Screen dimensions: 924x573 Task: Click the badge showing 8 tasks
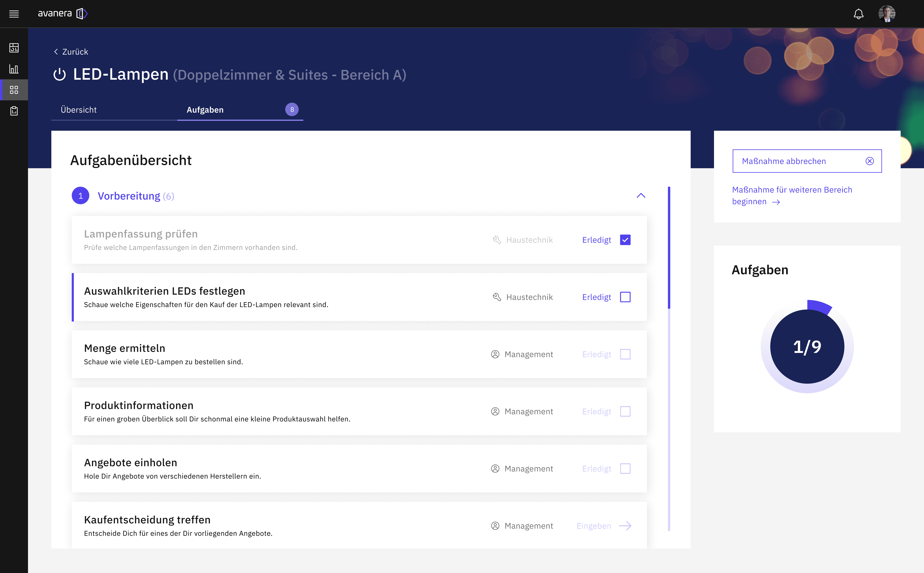coord(292,110)
